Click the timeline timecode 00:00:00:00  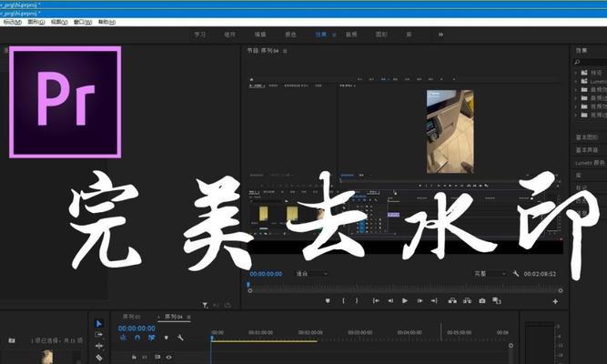137,329
